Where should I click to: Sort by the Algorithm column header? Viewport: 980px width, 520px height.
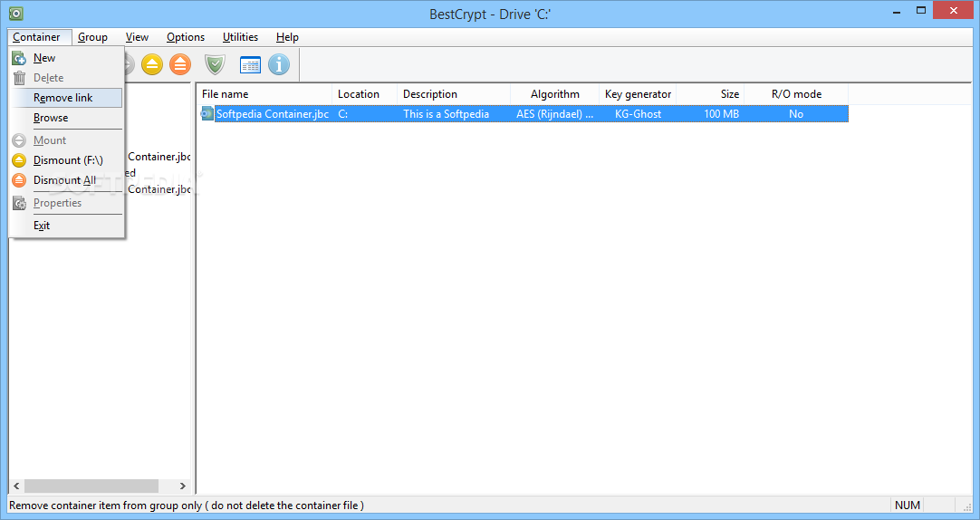pyautogui.click(x=555, y=94)
